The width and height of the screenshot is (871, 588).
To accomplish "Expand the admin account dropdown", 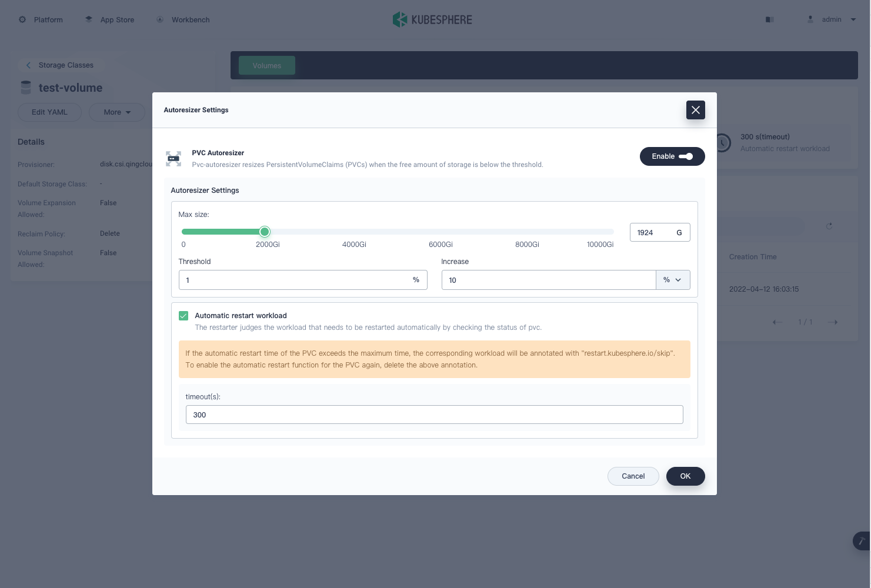I will pos(853,19).
